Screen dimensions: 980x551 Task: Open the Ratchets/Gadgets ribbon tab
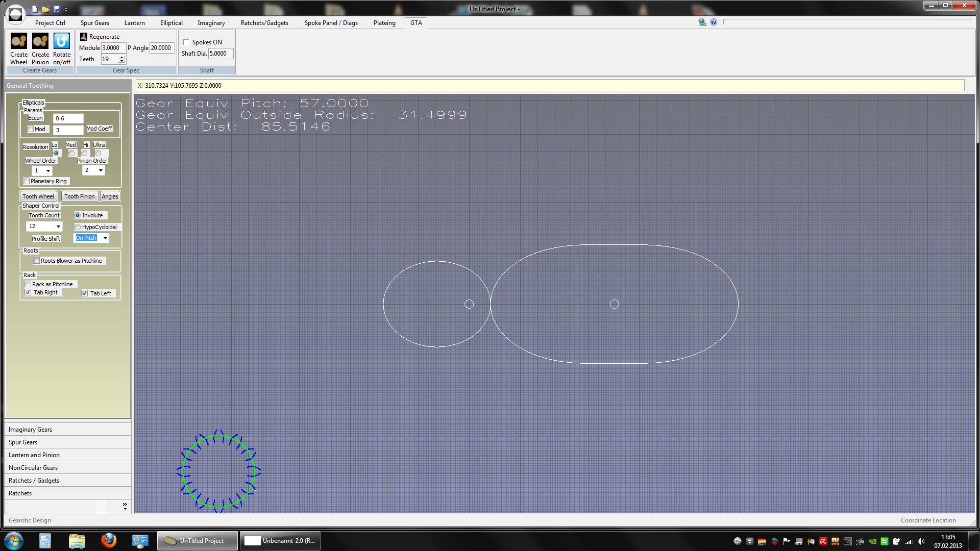pyautogui.click(x=264, y=23)
